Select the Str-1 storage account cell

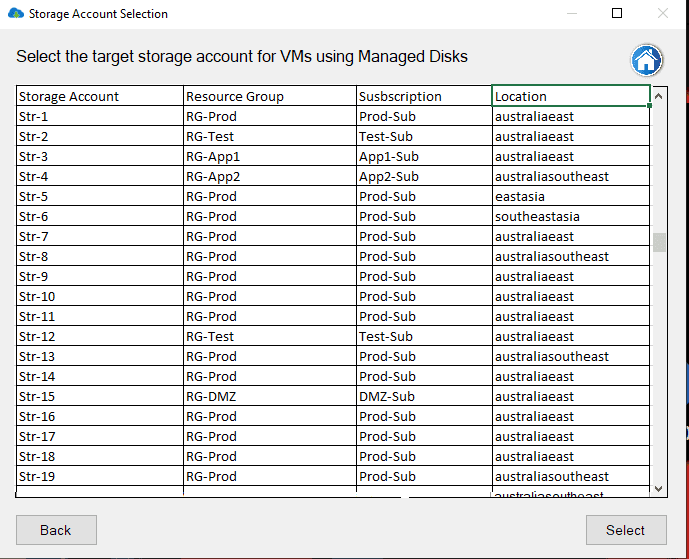coord(100,116)
